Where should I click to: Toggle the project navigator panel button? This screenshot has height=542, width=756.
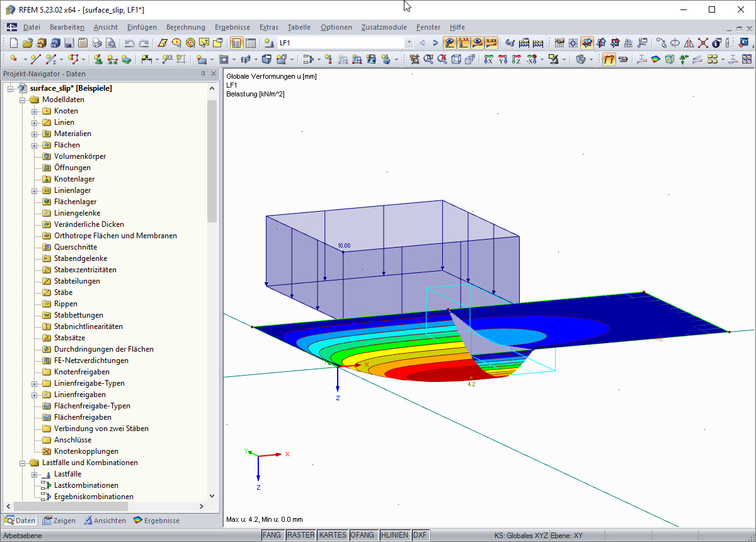(x=236, y=43)
